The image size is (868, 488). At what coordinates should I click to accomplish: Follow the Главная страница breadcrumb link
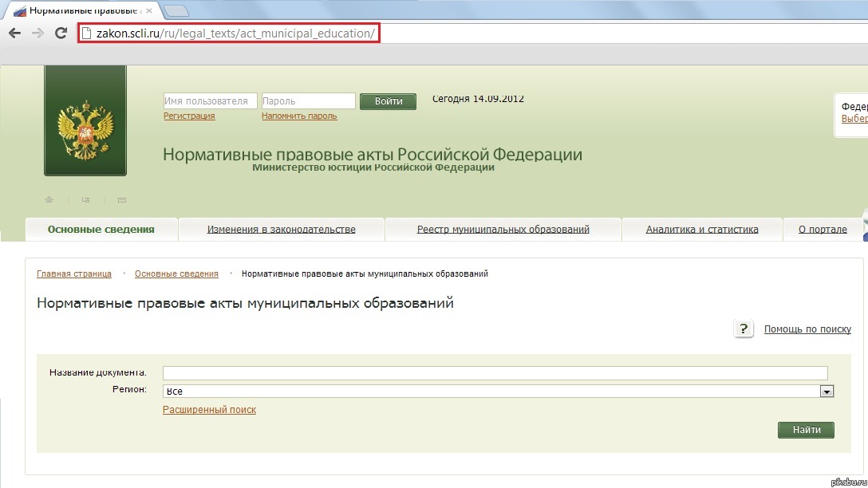tap(73, 274)
